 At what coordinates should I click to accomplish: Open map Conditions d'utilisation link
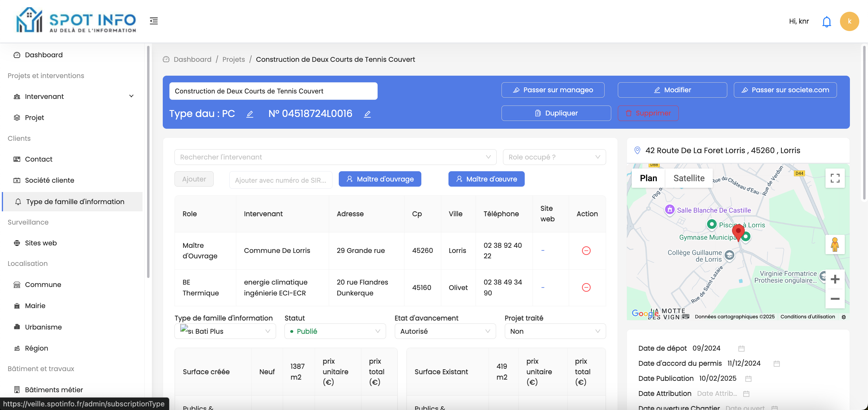(x=807, y=317)
